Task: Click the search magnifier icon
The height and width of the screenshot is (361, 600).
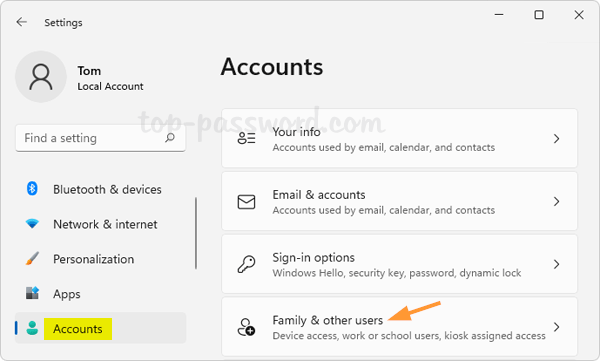Action: pyautogui.click(x=170, y=137)
